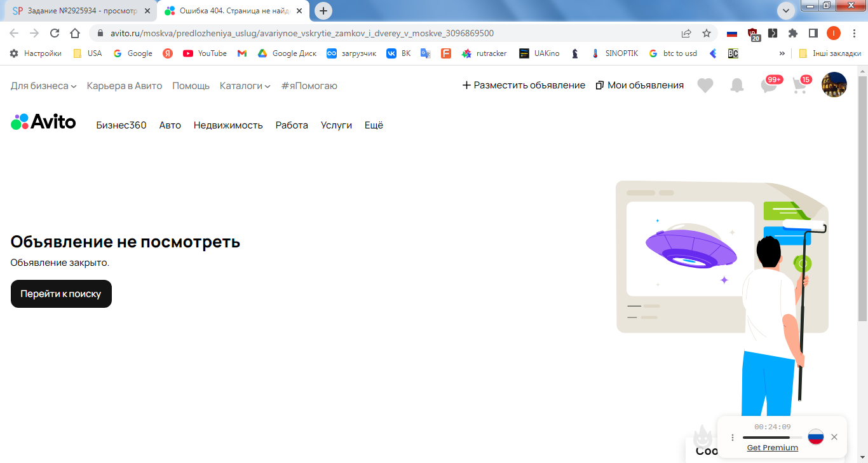
Task: Open uBlock Origin extension icon
Action: pos(753,34)
